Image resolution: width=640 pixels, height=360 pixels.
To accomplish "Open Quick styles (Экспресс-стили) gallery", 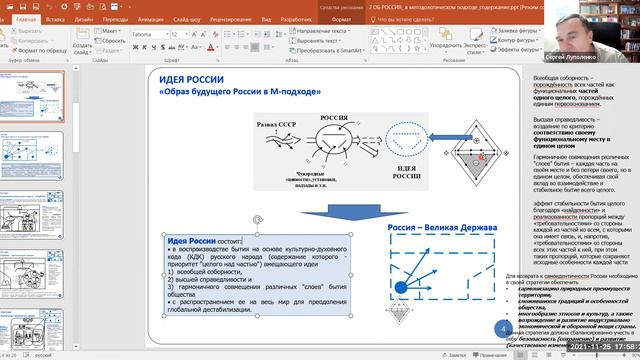I will click(476, 42).
